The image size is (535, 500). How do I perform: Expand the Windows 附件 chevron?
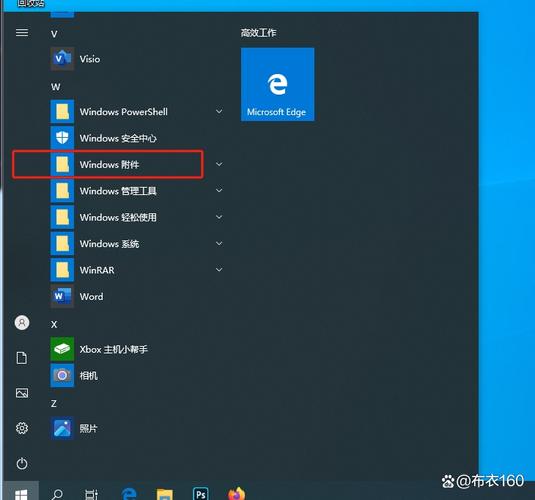[219, 164]
